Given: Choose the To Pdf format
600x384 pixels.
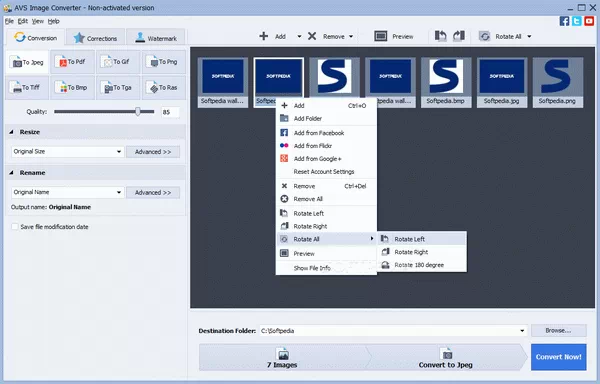Looking at the screenshot, I should click(72, 62).
